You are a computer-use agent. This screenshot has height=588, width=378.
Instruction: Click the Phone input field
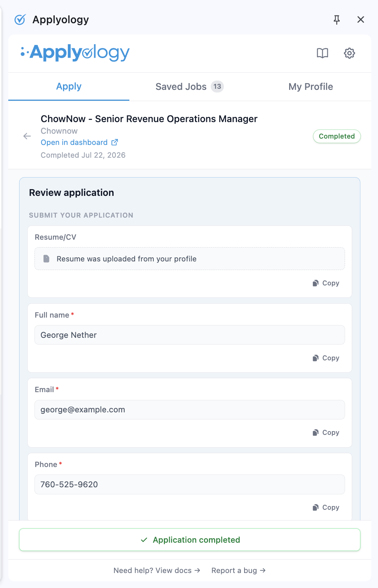pos(190,484)
